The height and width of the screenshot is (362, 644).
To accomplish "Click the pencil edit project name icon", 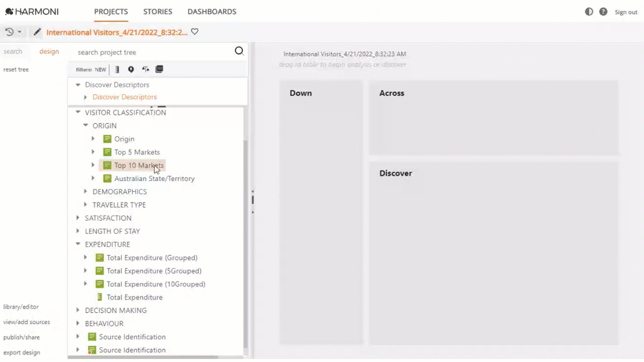I will click(37, 32).
